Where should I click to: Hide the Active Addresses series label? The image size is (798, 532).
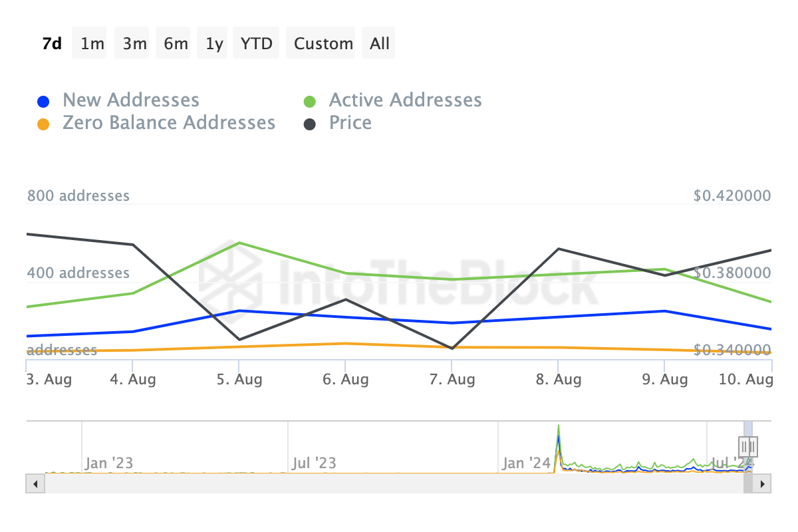pyautogui.click(x=405, y=100)
